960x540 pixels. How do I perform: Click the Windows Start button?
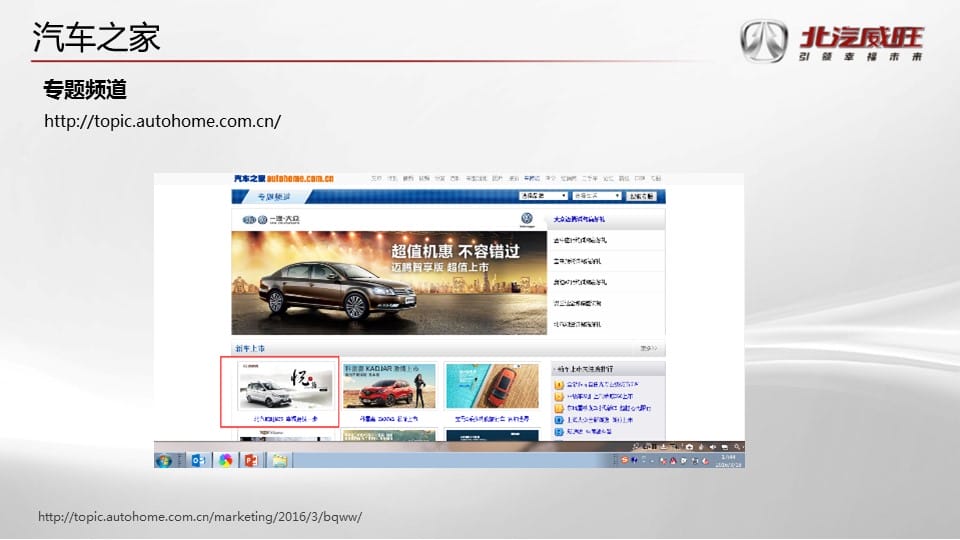[163, 460]
